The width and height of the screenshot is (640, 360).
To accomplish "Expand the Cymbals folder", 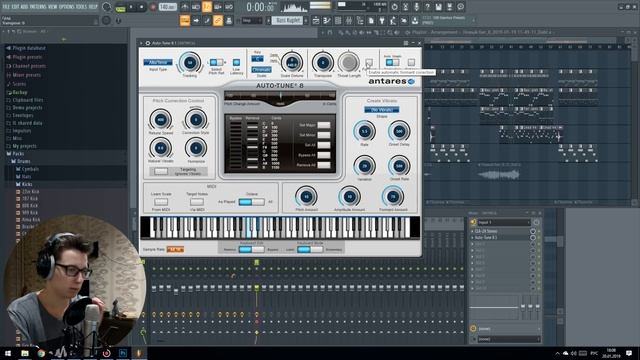I will click(x=30, y=169).
